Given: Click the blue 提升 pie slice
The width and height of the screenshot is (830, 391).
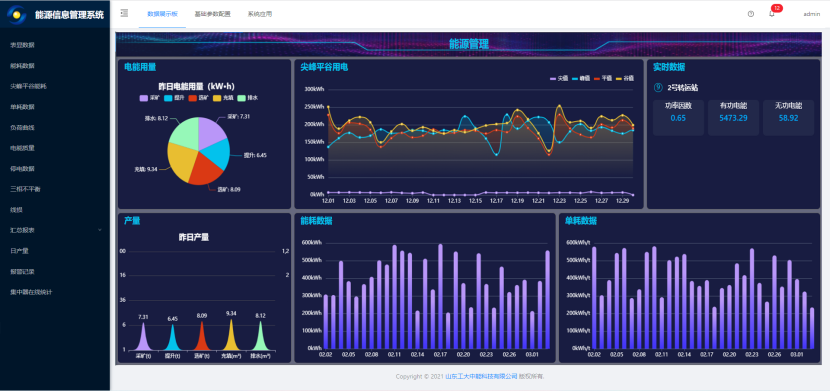Looking at the screenshot, I should (218, 153).
